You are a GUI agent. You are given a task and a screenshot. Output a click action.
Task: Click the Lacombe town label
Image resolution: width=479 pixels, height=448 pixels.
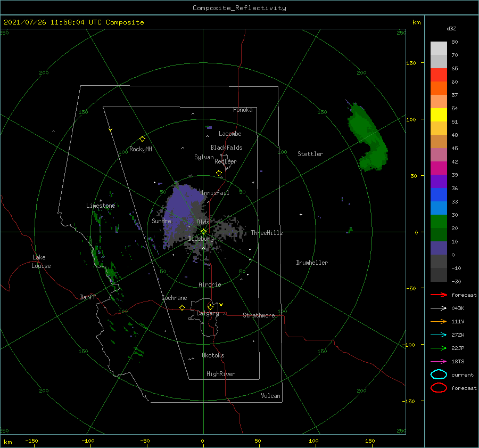(230, 134)
